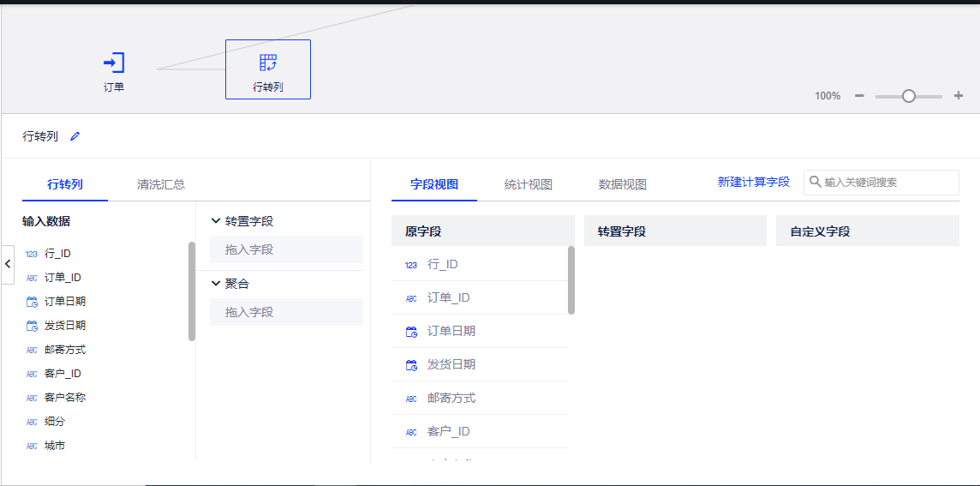Open the 统计视图 tab
This screenshot has width=980, height=486.
(529, 184)
